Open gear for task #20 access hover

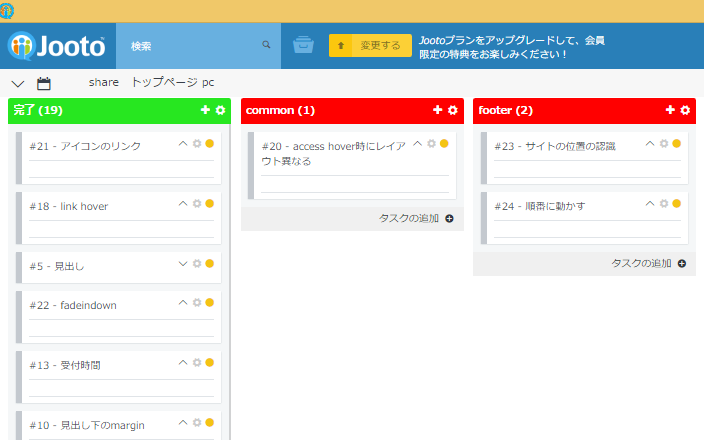point(431,144)
